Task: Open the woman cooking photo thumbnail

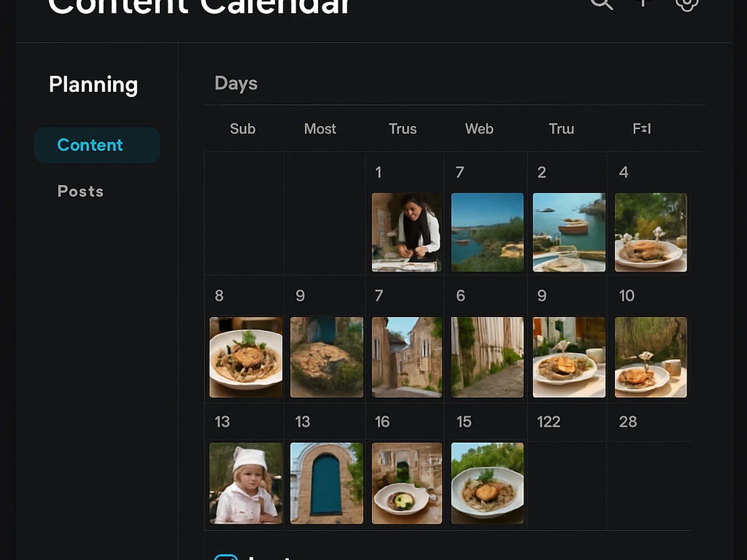Action: [407, 232]
